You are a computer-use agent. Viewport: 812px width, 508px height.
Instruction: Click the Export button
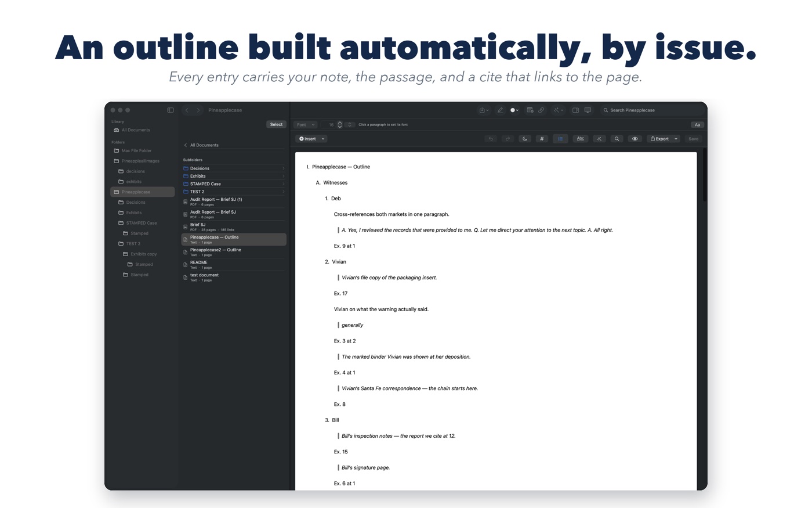coord(659,139)
